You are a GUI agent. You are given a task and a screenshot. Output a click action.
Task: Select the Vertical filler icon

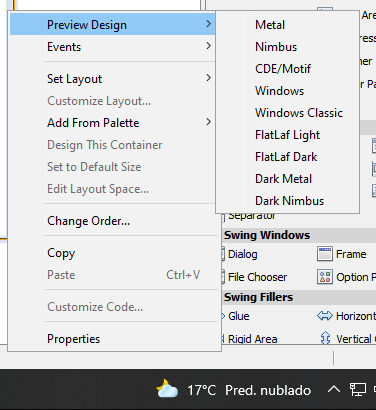coord(325,338)
